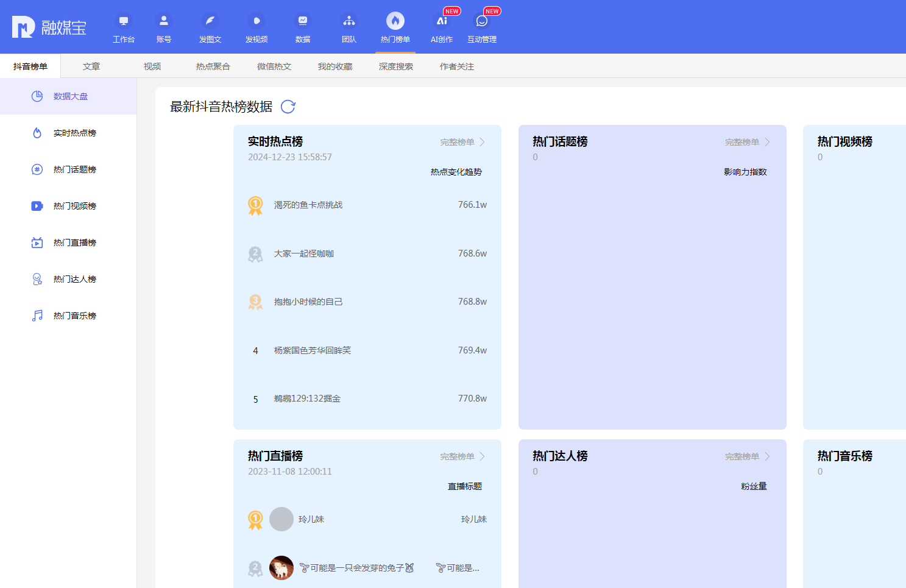Click the 热门音乐榜 card title
This screenshot has height=588, width=906.
(844, 456)
